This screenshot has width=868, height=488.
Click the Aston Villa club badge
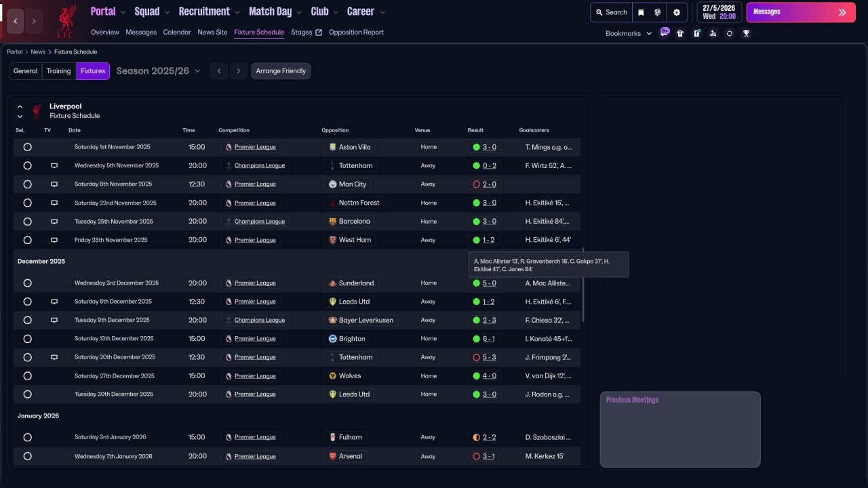(x=332, y=147)
